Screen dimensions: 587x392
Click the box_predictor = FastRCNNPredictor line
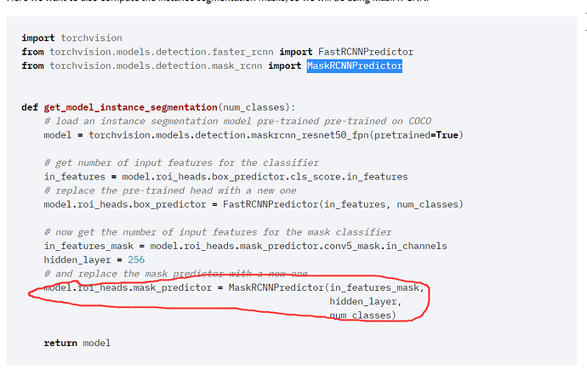[x=254, y=205]
